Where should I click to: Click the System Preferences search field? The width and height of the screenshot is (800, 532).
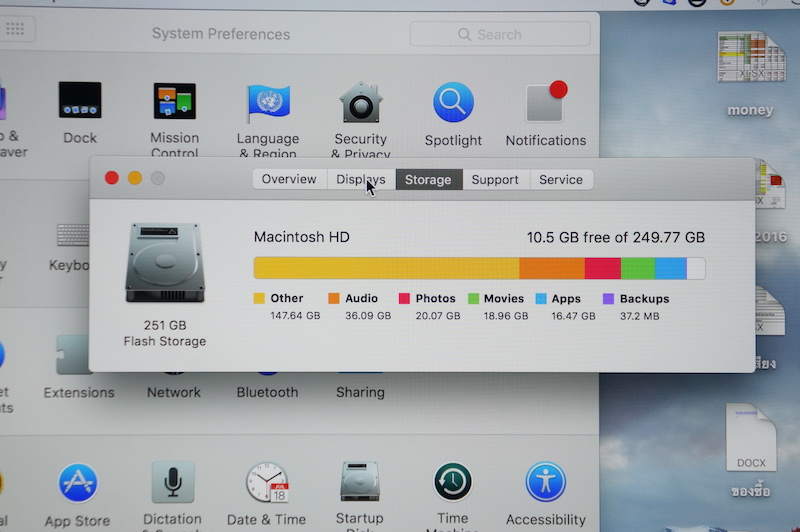[x=500, y=35]
